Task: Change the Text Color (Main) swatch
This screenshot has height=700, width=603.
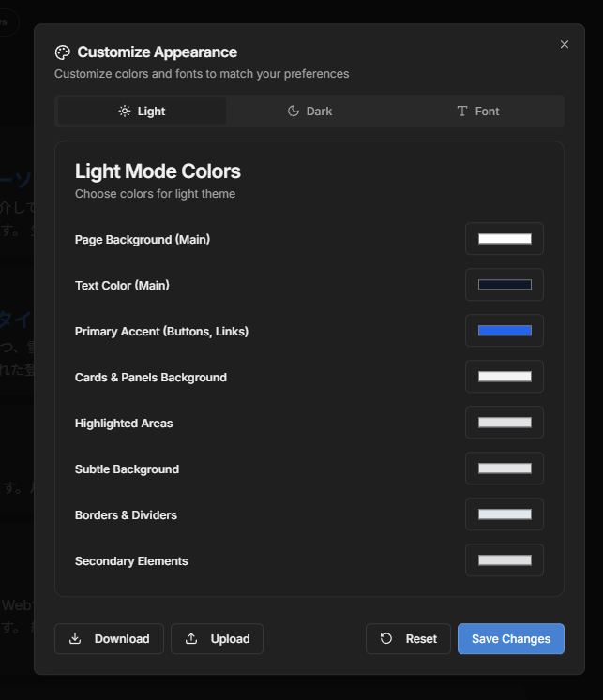Action: [505, 285]
